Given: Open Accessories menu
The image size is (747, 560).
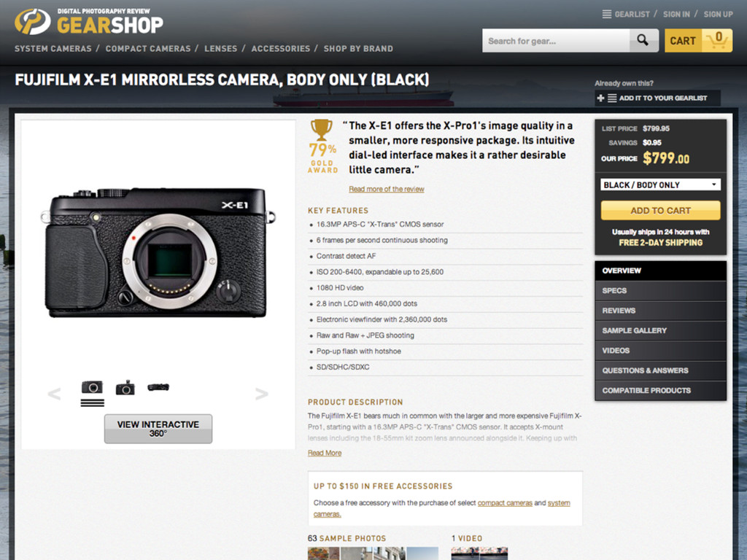Looking at the screenshot, I should point(281,49).
